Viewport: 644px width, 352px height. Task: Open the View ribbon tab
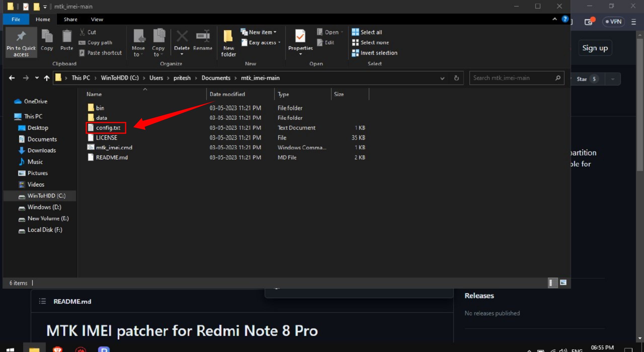click(x=97, y=19)
